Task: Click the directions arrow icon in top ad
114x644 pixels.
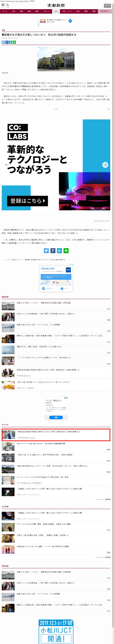Action: [x=70, y=21]
